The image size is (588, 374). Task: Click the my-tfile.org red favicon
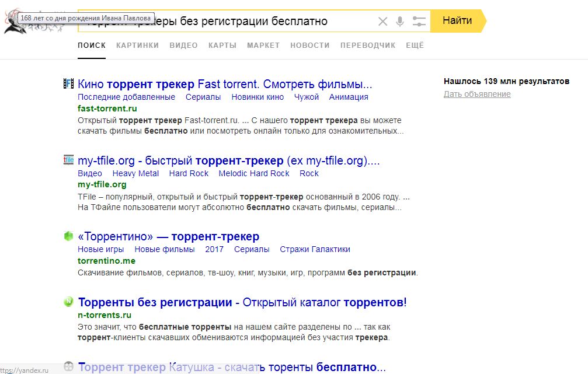(x=68, y=160)
